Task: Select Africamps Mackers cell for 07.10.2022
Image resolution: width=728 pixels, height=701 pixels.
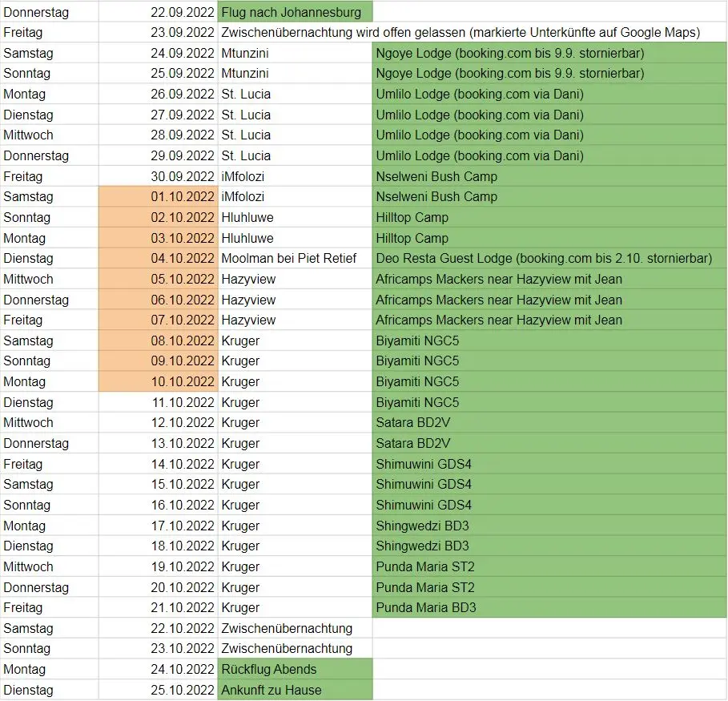Action: (549, 320)
